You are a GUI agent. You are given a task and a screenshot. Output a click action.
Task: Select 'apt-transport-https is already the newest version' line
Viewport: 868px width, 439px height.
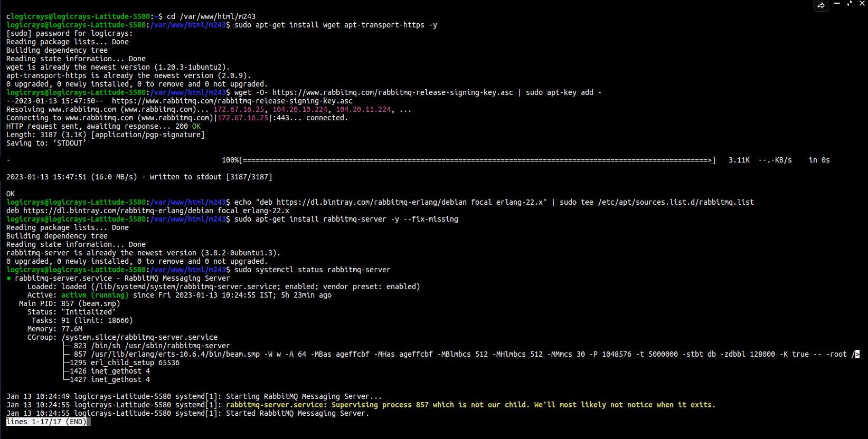point(129,75)
